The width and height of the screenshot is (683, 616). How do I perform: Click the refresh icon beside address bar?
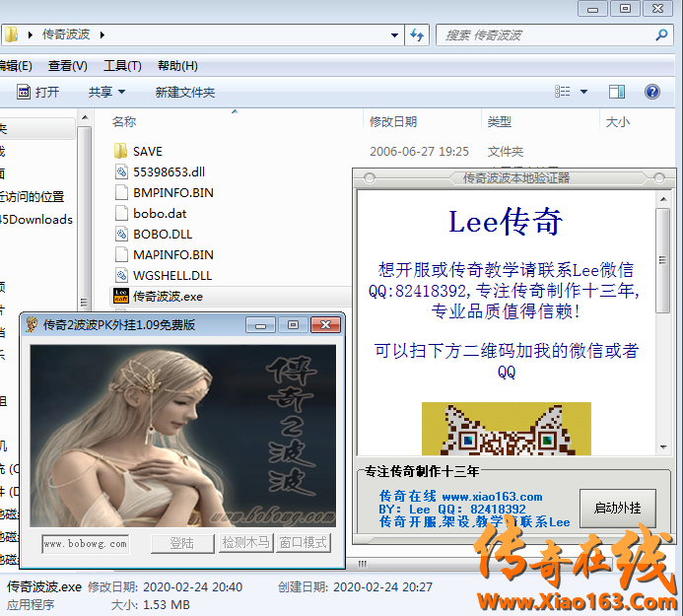[417, 34]
